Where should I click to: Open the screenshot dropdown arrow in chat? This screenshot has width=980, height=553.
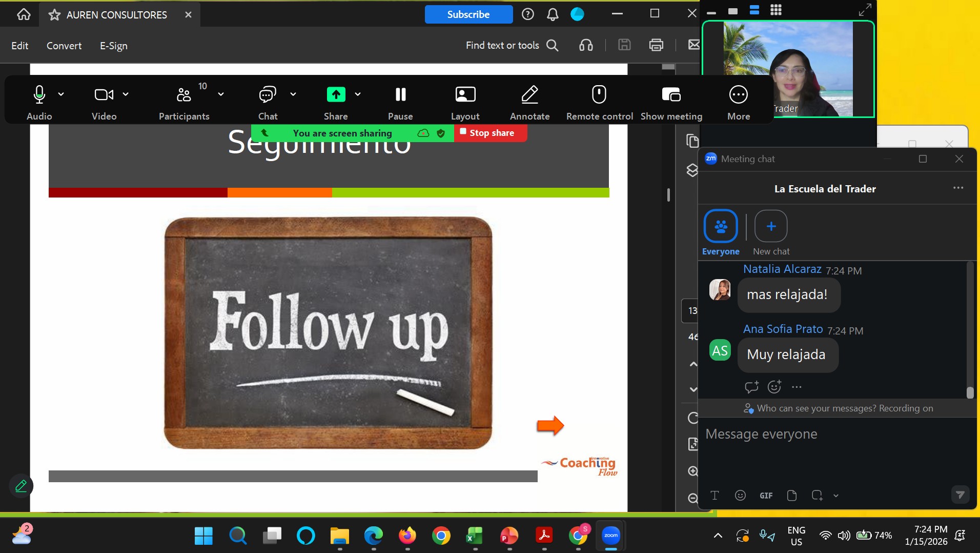click(x=836, y=496)
